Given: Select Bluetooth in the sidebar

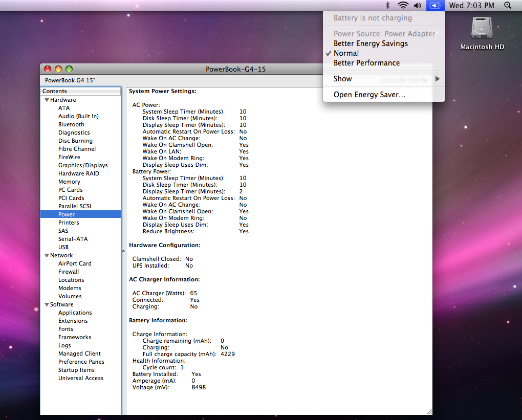Looking at the screenshot, I should 80,124.
